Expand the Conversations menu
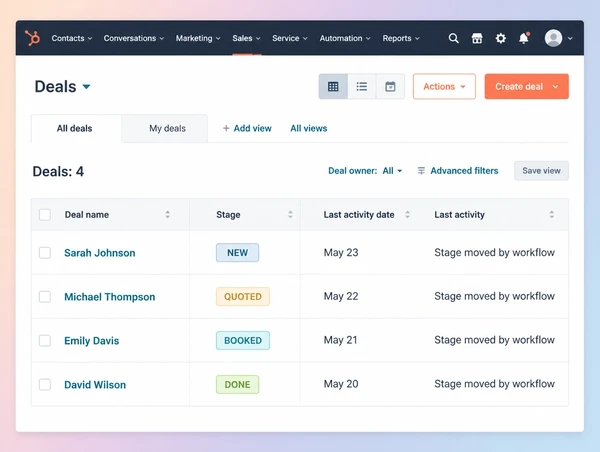This screenshot has width=600, height=452. pyautogui.click(x=134, y=38)
